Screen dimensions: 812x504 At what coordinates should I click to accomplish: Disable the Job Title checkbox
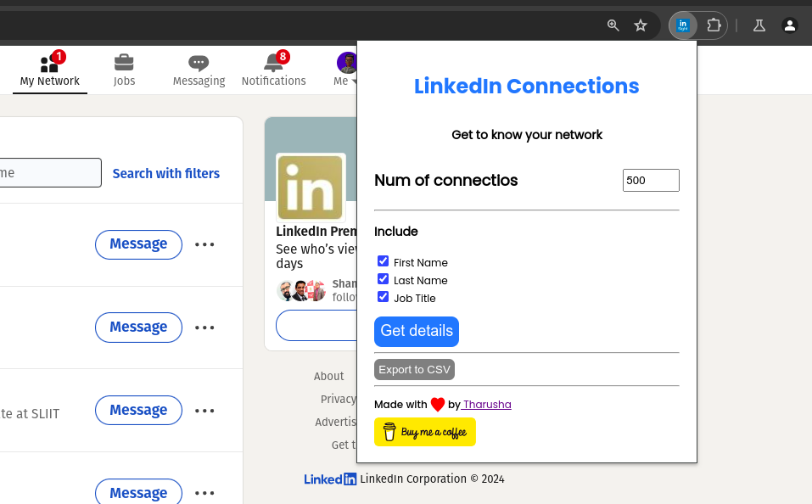(384, 297)
